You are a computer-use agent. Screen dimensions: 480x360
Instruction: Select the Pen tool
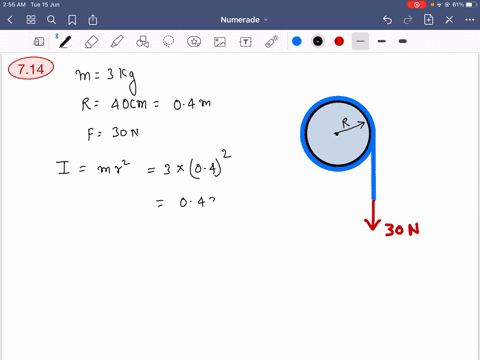(65, 42)
